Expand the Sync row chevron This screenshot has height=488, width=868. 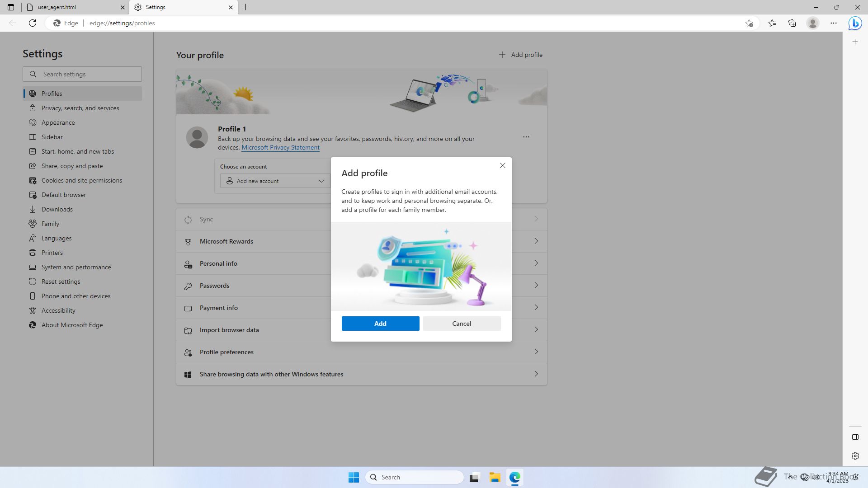(x=536, y=219)
